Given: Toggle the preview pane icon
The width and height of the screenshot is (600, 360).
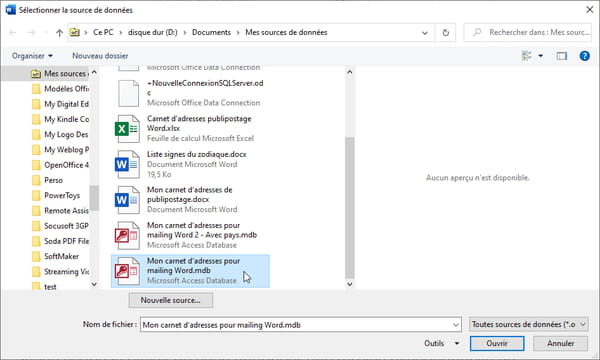Looking at the screenshot, I should coord(561,56).
